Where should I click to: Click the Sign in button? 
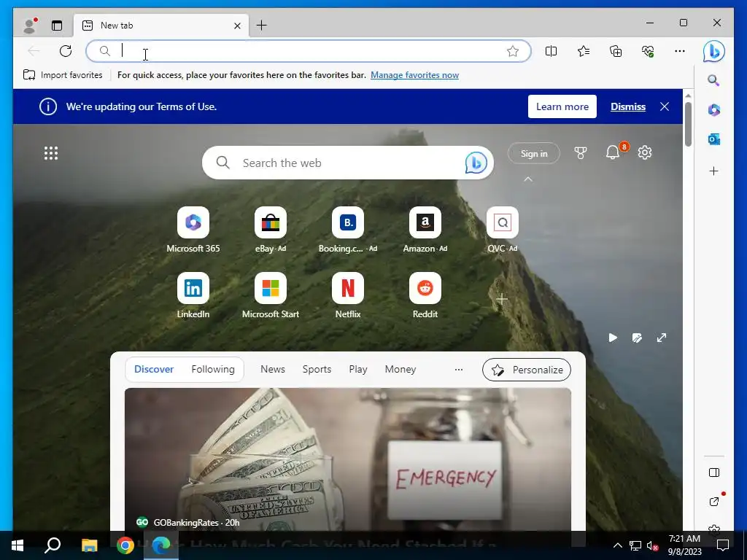pos(533,153)
